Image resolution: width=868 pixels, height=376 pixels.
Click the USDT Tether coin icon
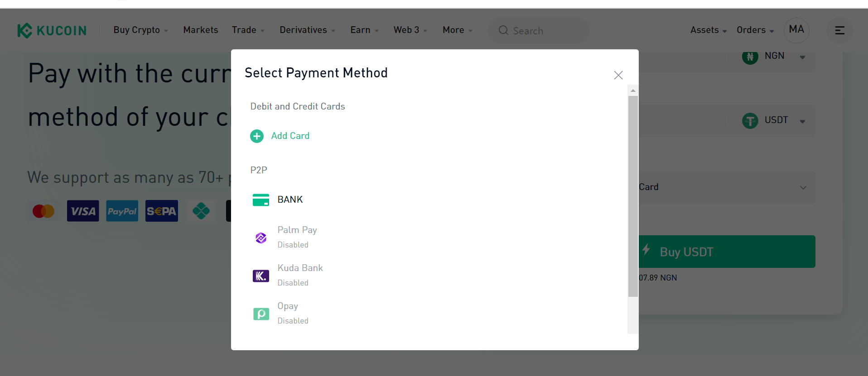pos(750,121)
